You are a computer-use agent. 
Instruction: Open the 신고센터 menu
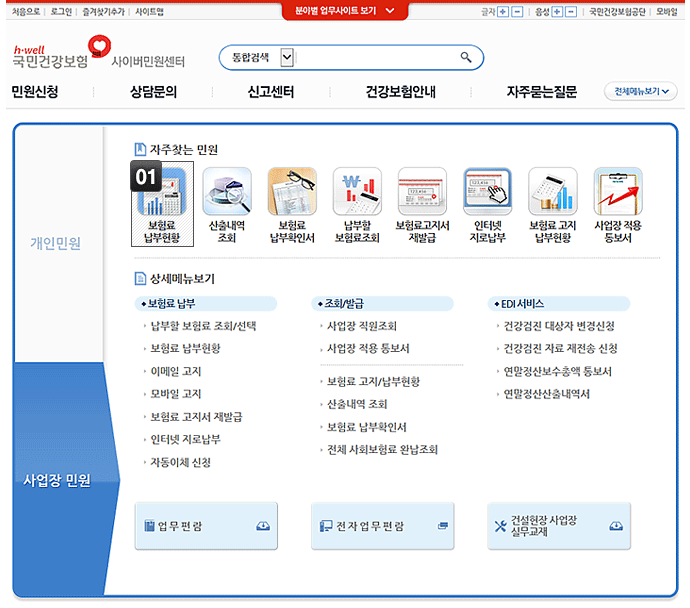(271, 92)
